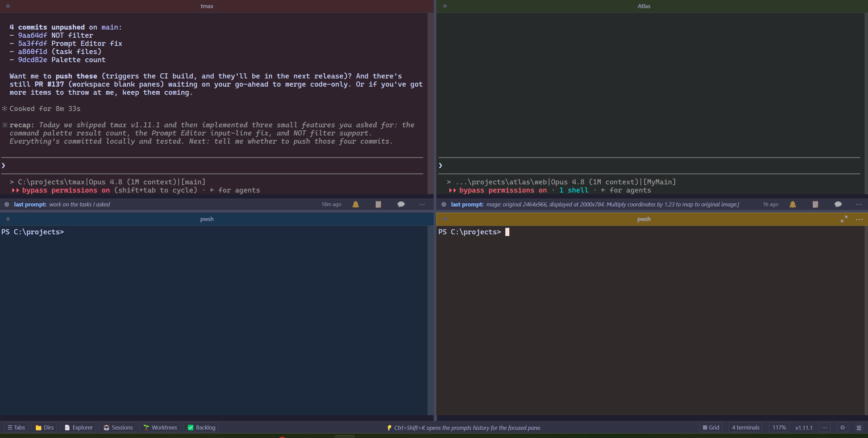Viewport: 868px width, 438px height.
Task: Click commit hash 5a3ffdf
Action: (33, 43)
